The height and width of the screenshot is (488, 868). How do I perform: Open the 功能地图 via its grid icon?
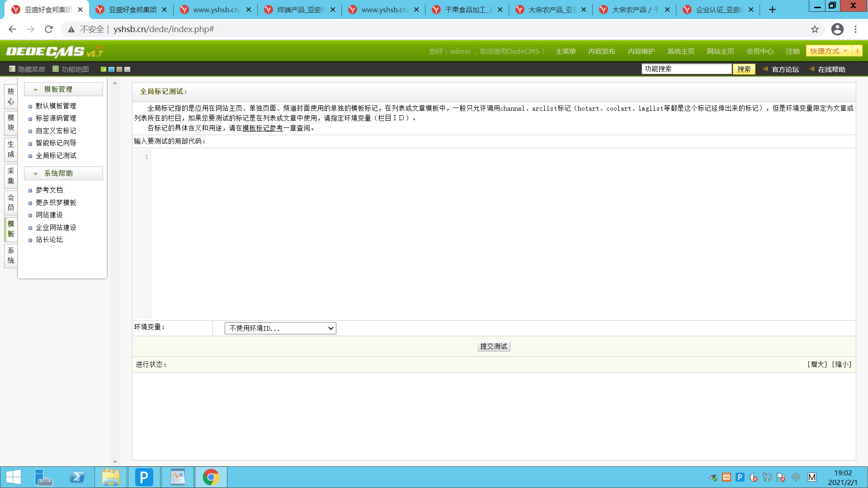pyautogui.click(x=56, y=69)
